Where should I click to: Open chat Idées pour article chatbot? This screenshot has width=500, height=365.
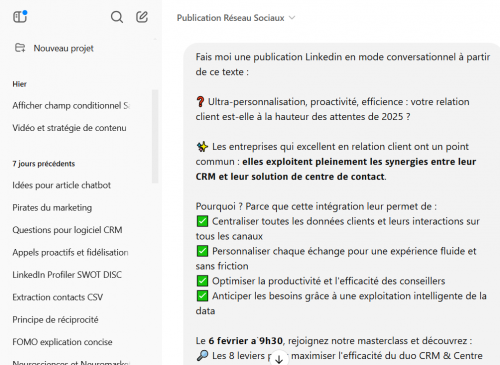tap(61, 185)
